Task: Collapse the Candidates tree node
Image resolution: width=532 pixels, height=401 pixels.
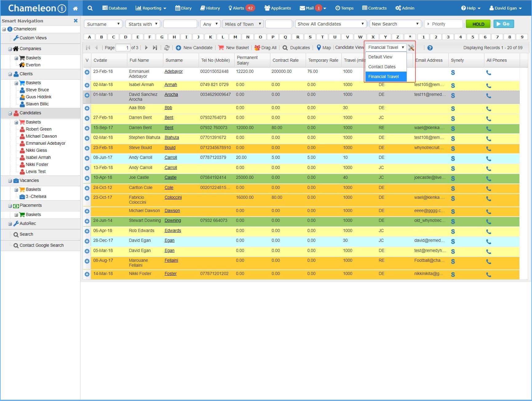Action: 10,113
